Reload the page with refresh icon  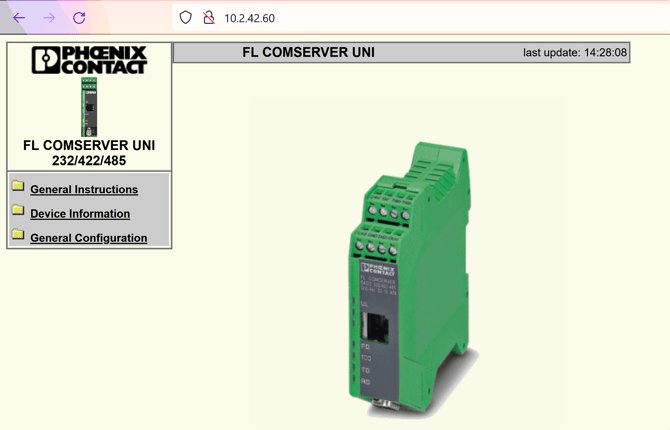click(x=79, y=18)
